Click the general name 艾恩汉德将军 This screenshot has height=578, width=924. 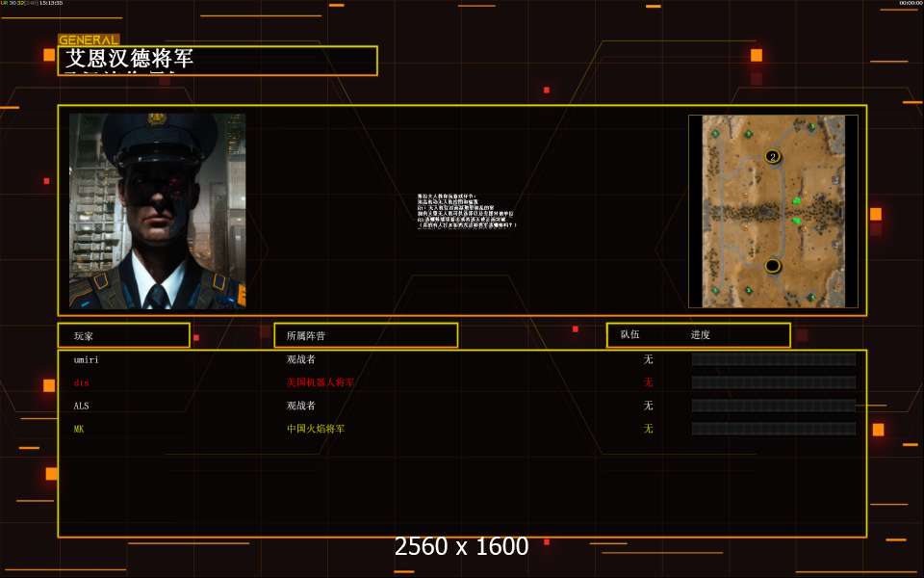coord(129,59)
